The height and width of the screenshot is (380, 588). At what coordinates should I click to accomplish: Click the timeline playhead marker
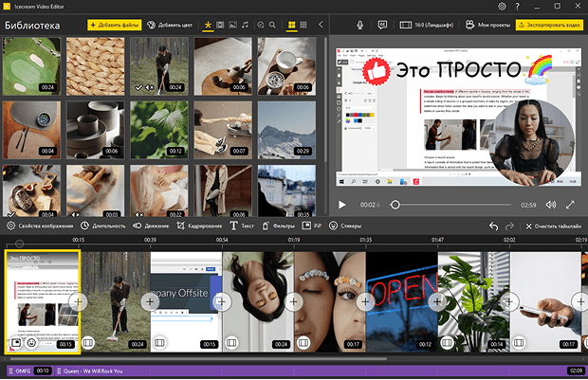[20, 244]
